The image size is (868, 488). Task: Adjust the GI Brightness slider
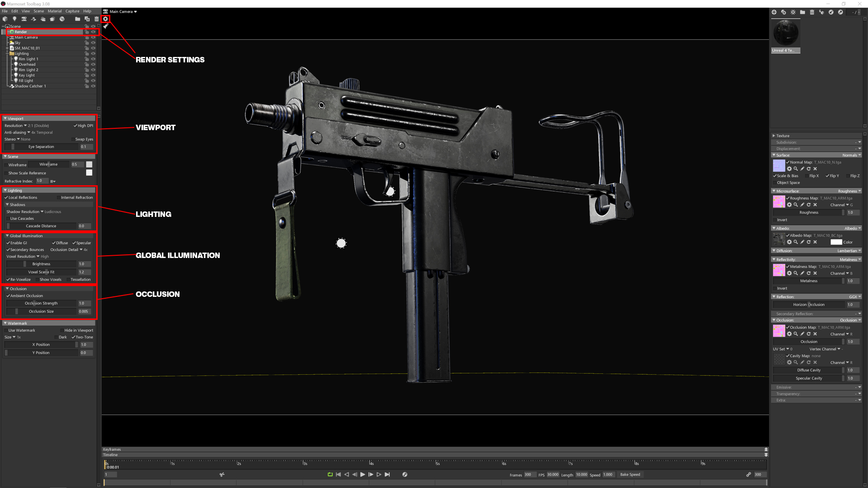41,264
